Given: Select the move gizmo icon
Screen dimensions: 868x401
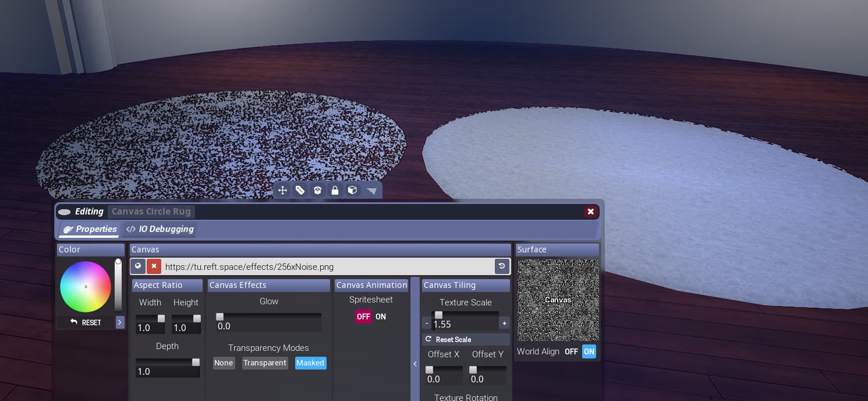Looking at the screenshot, I should pos(282,190).
